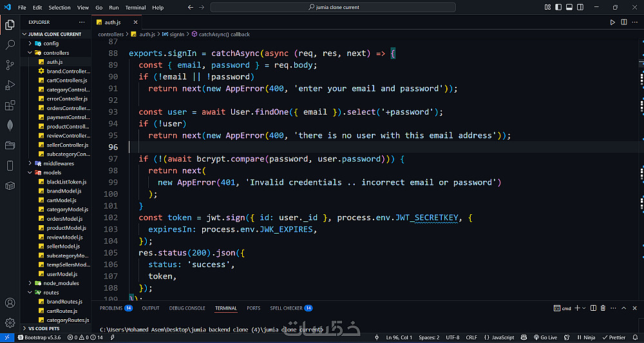Toggle Secondary Side Bar visibility
The image size is (644, 343).
580,7
